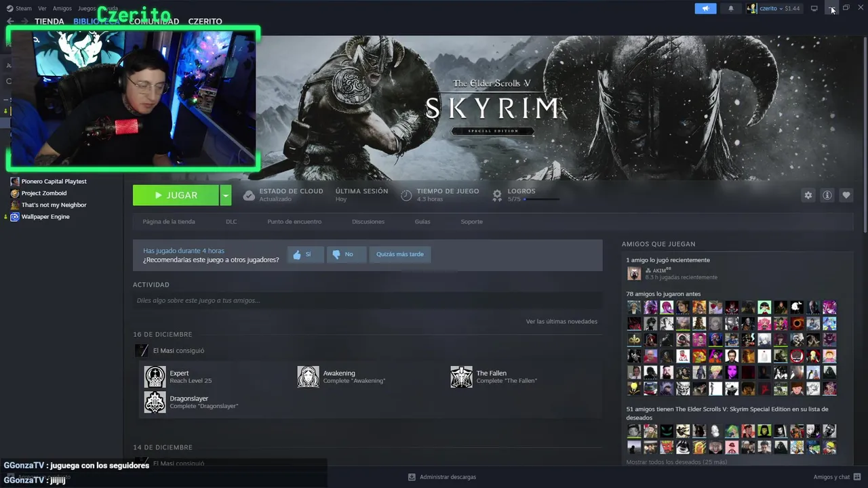Click 'Has jugado durante 4 horas' text
This screenshot has width=868, height=488.
point(183,251)
